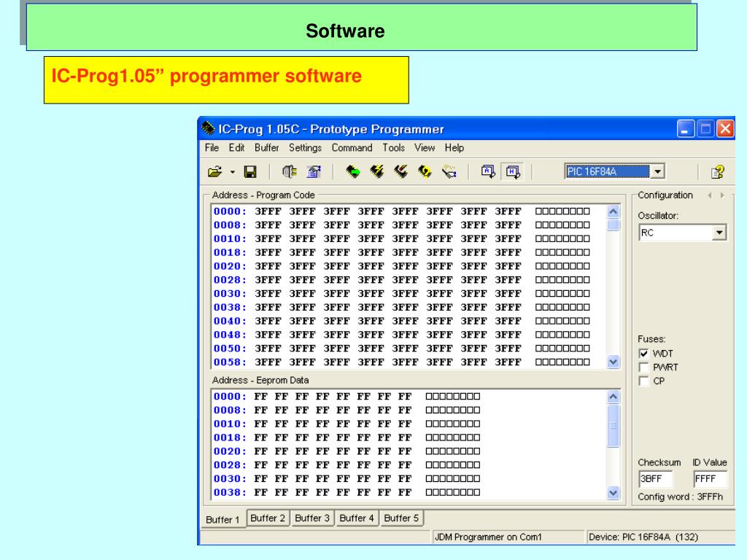Click Configuration panel left arrow

[x=710, y=195]
